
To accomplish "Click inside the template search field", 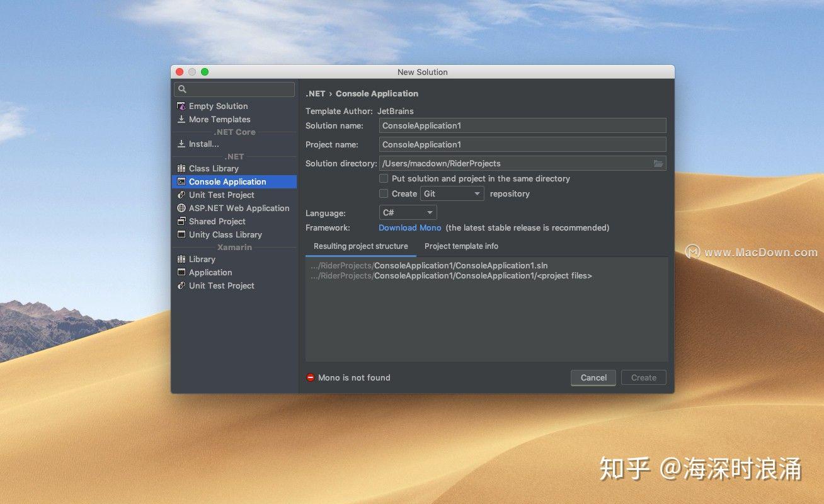I will coord(234,89).
